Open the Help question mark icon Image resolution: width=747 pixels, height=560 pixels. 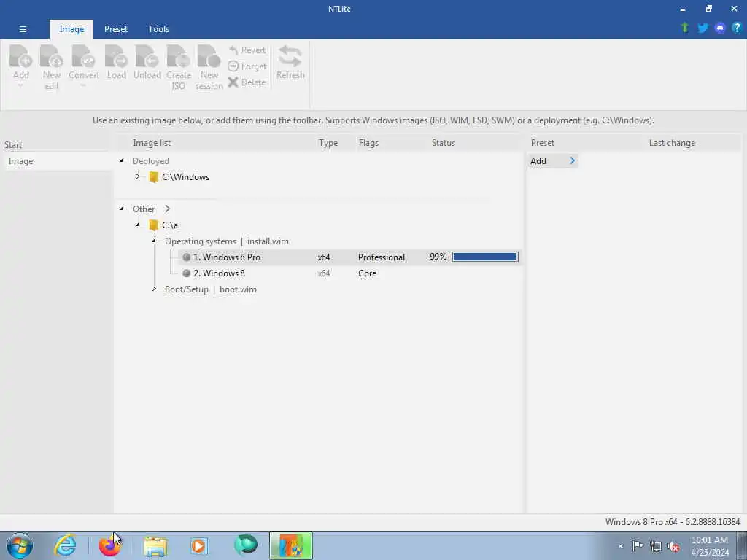point(737,28)
